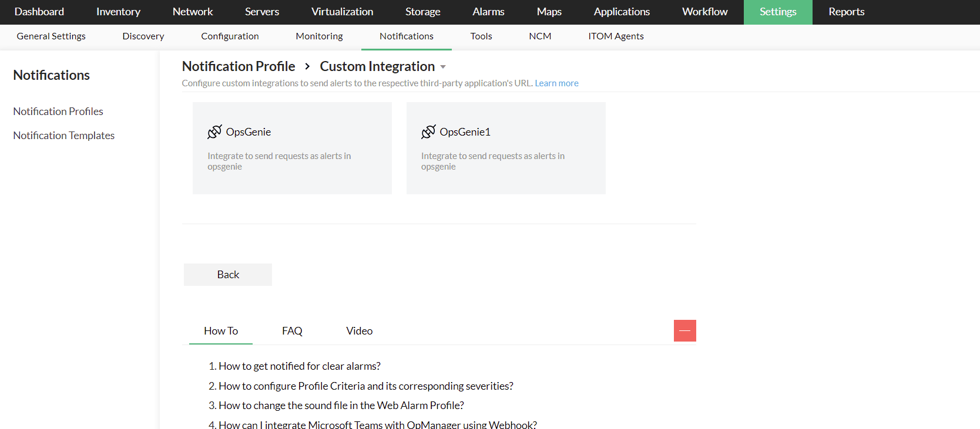The width and height of the screenshot is (980, 429).
Task: Open 'How to get notified for clear alarms?'
Action: pyautogui.click(x=300, y=366)
